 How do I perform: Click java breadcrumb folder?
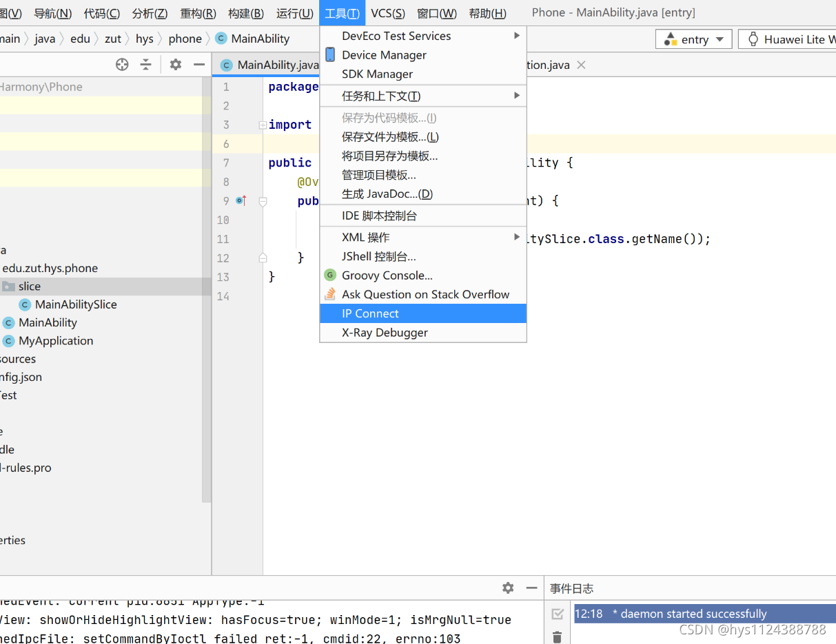click(45, 39)
